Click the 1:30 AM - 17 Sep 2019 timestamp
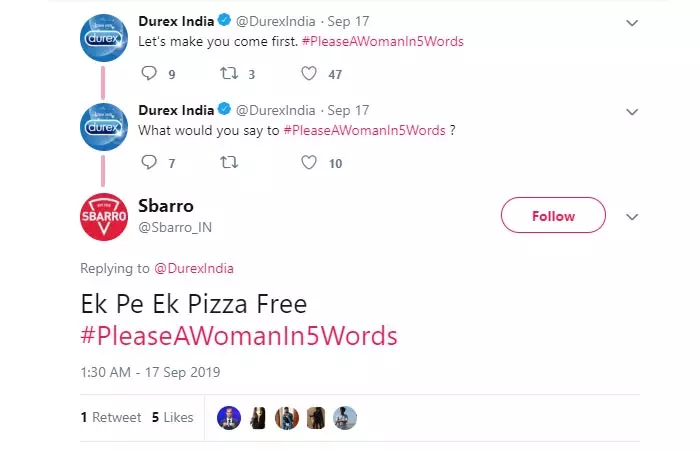 point(150,372)
